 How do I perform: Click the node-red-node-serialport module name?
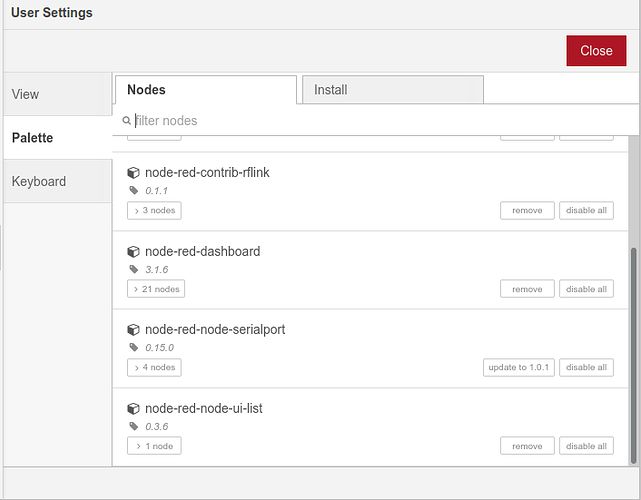click(215, 330)
